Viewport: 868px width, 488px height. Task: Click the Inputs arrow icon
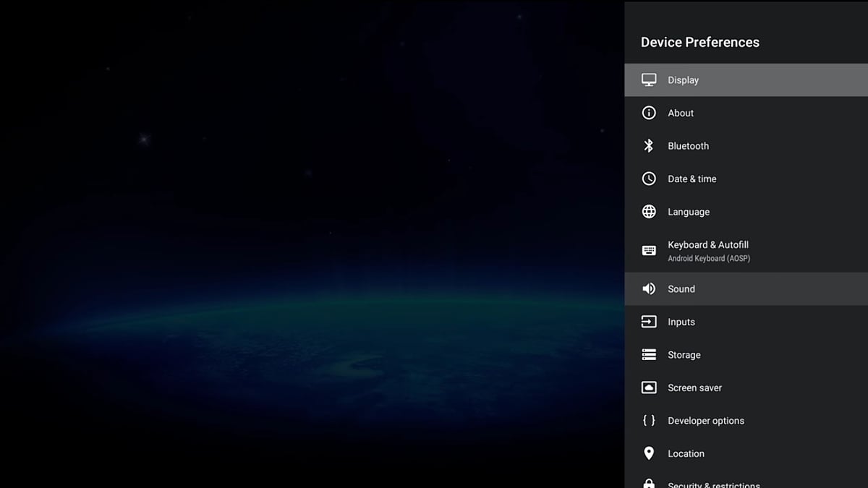(649, 322)
